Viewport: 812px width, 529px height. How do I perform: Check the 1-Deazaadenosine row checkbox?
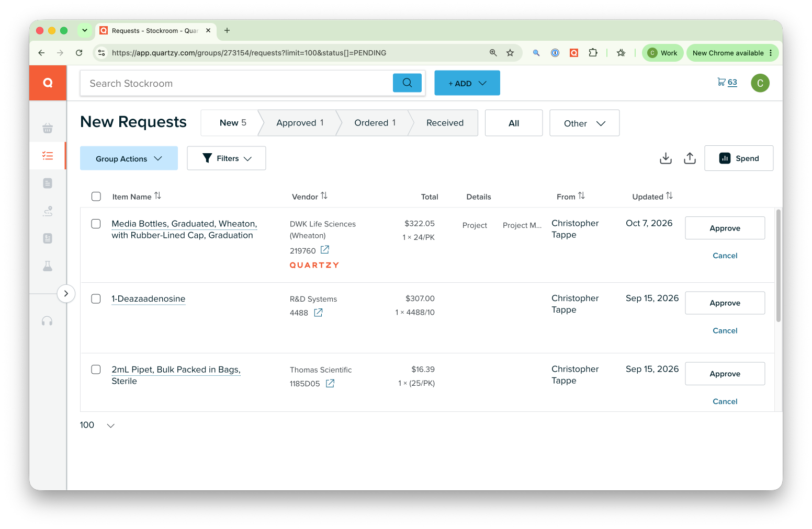[x=96, y=298]
